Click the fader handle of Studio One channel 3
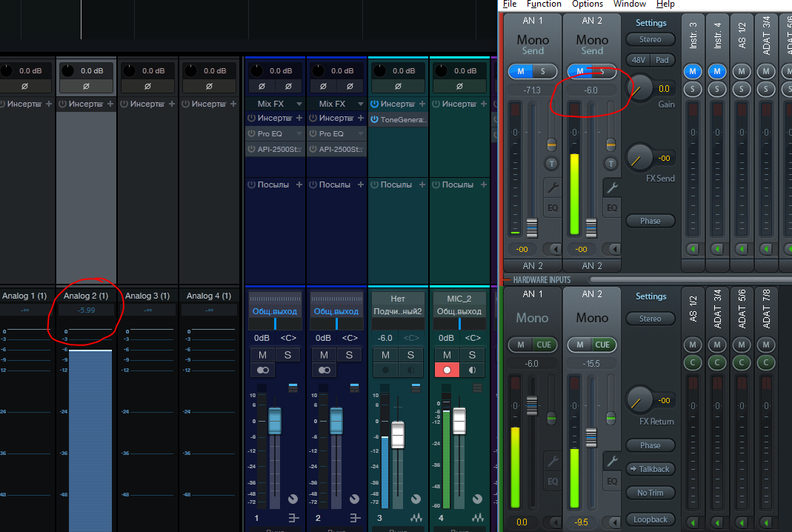Viewport: 792px width, 532px height. point(398,435)
